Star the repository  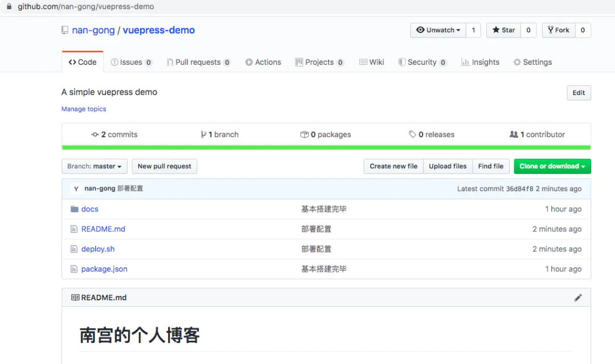503,30
